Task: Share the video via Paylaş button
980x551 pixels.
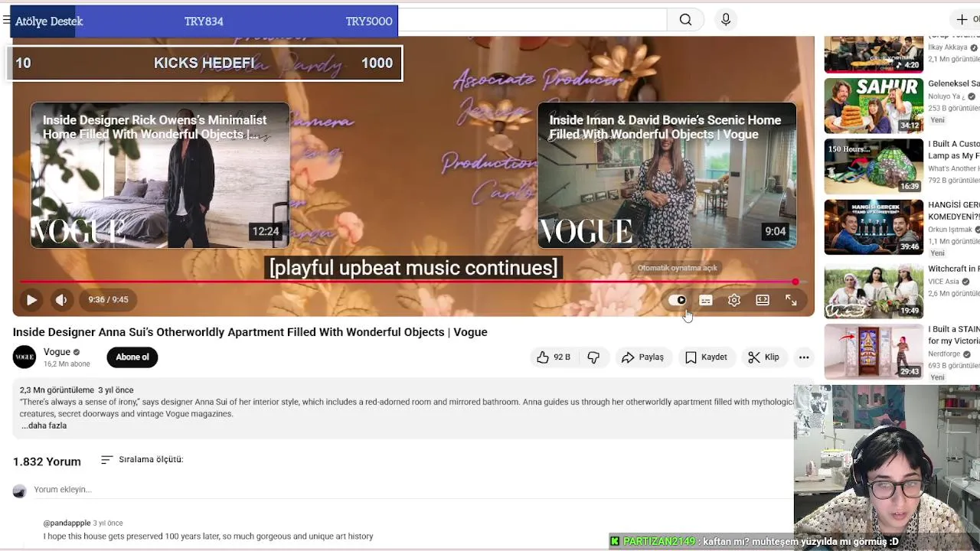Action: click(643, 357)
